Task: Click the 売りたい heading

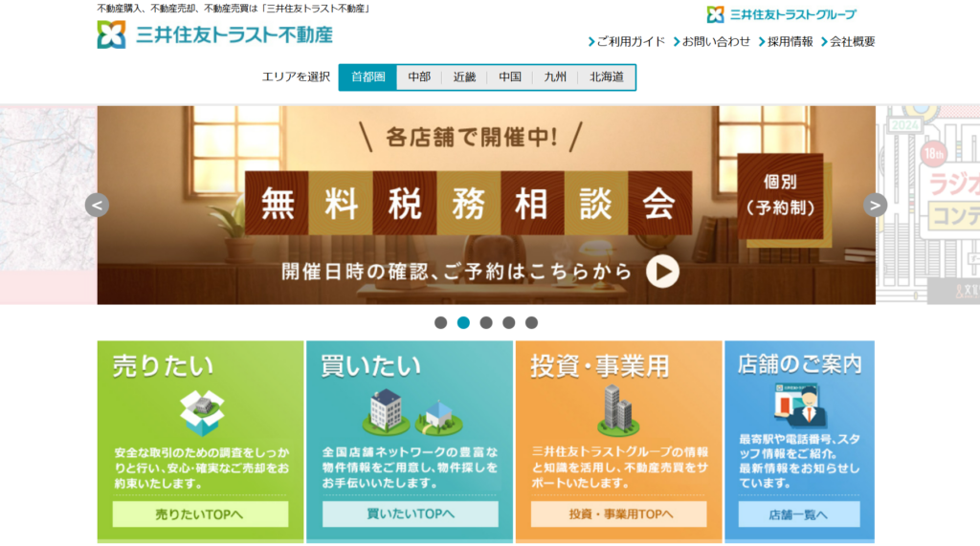Action: point(163,366)
